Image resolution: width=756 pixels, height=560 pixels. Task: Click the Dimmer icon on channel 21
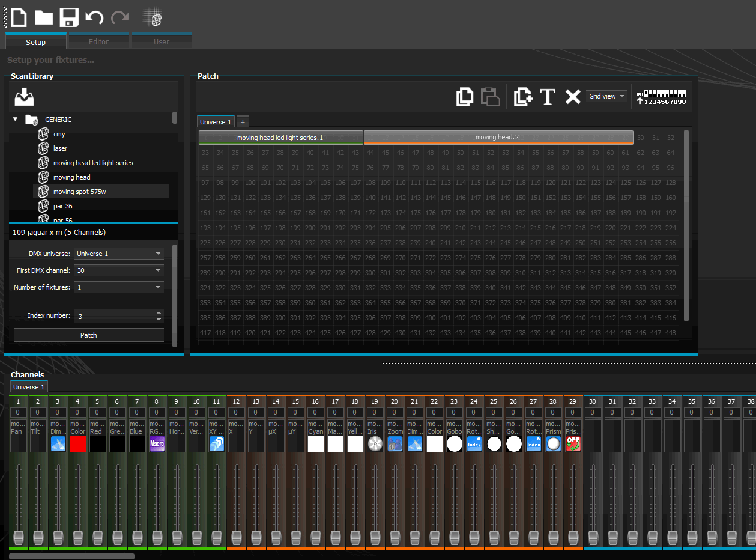click(414, 444)
